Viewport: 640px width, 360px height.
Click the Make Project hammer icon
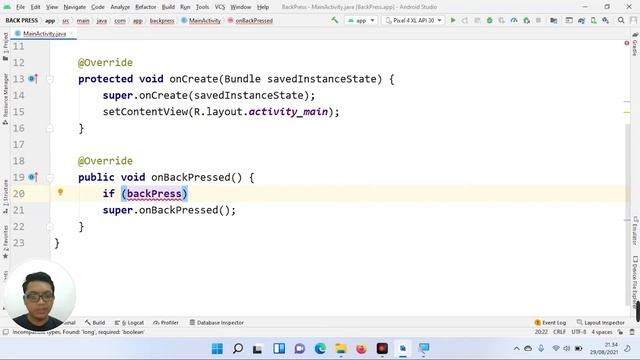tap(335, 20)
